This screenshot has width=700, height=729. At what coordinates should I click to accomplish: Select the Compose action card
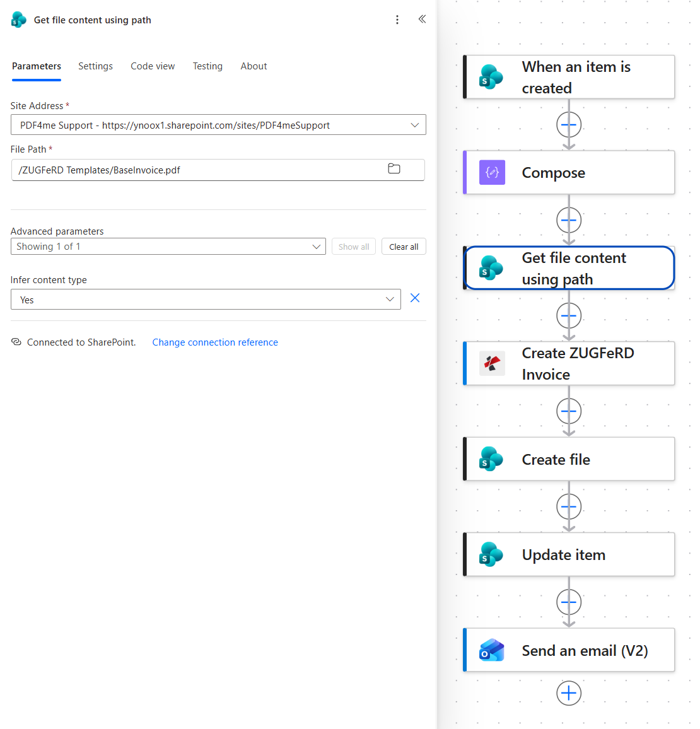569,172
